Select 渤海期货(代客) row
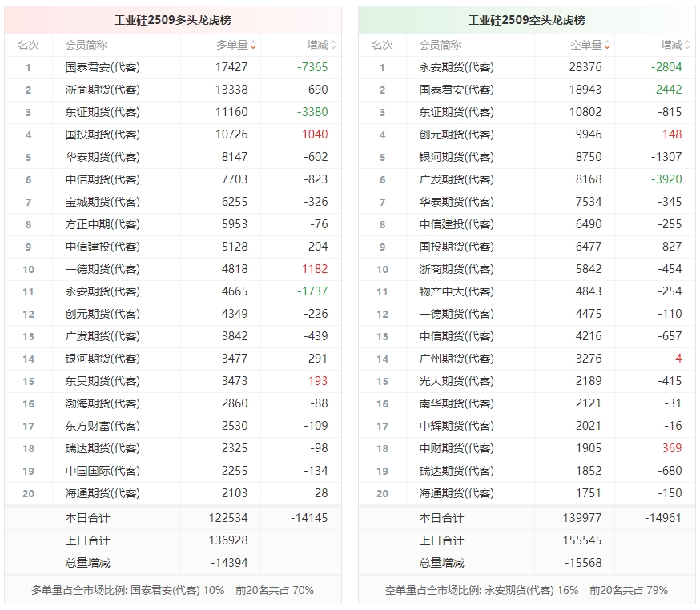 pyautogui.click(x=173, y=403)
